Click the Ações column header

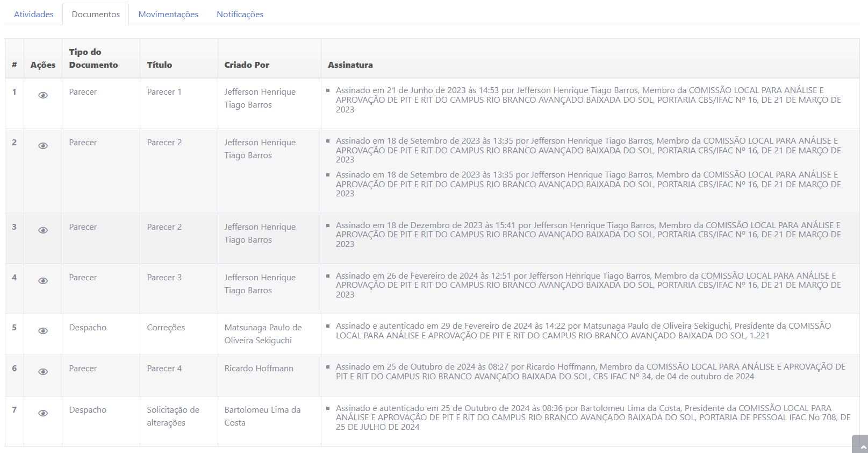click(43, 65)
